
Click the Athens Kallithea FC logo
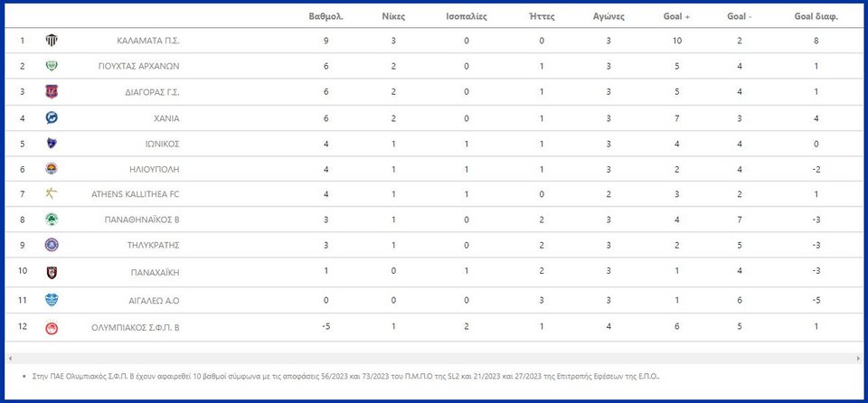point(52,193)
